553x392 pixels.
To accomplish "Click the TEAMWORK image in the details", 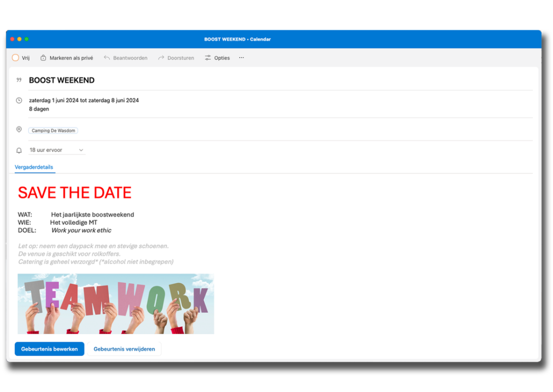I will tap(116, 303).
